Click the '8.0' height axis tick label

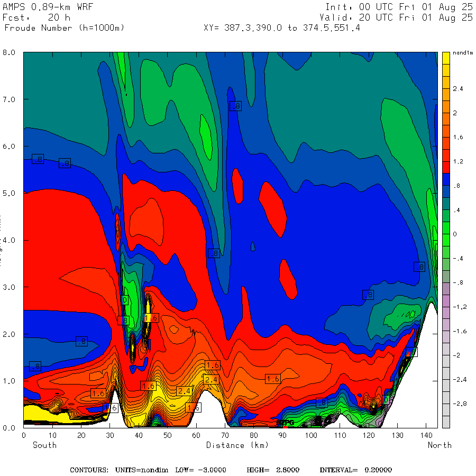point(9,52)
